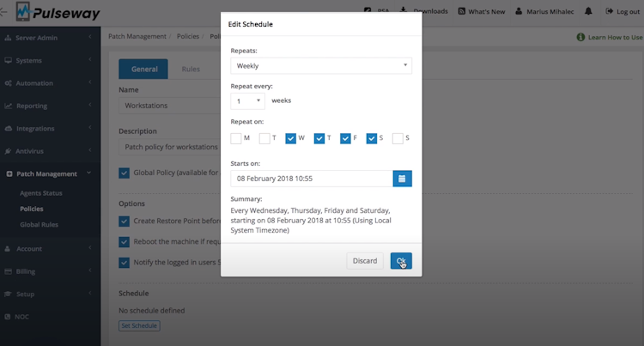Screen dimensions: 644x346
Task: Toggle Reboot the machine checkbox
Action: click(x=124, y=242)
